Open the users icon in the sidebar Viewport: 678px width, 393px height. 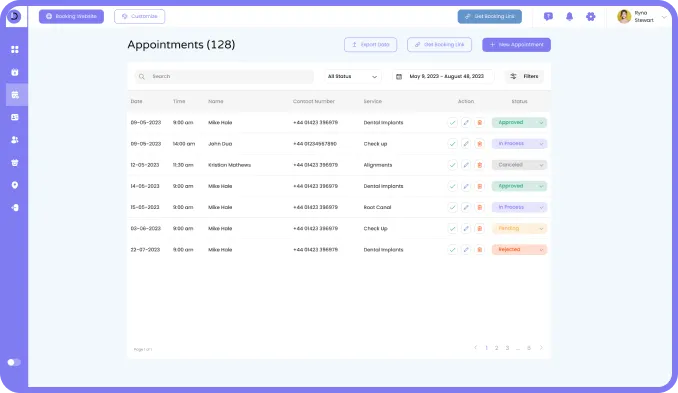15,140
